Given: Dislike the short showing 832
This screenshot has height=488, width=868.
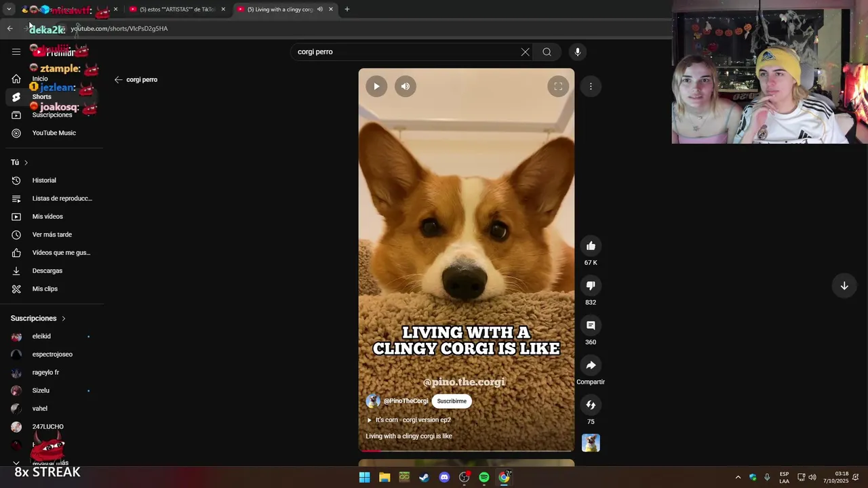Looking at the screenshot, I should (x=591, y=285).
